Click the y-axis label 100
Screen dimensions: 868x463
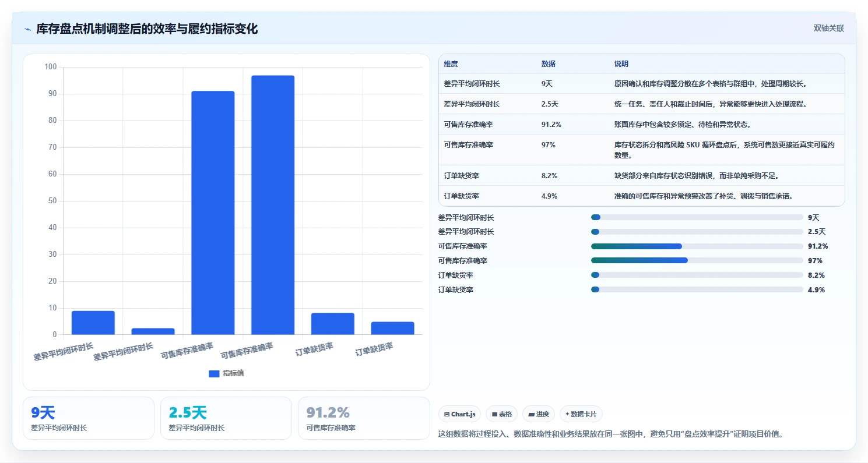click(x=51, y=67)
